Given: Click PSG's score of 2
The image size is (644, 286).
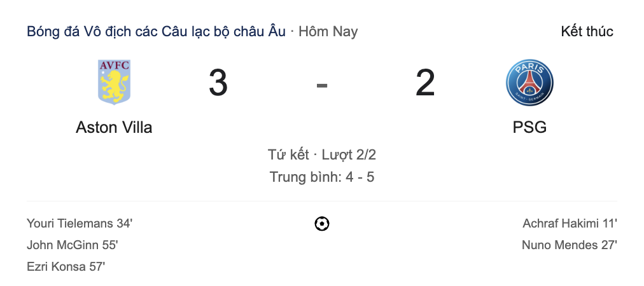Looking at the screenshot, I should 425,84.
